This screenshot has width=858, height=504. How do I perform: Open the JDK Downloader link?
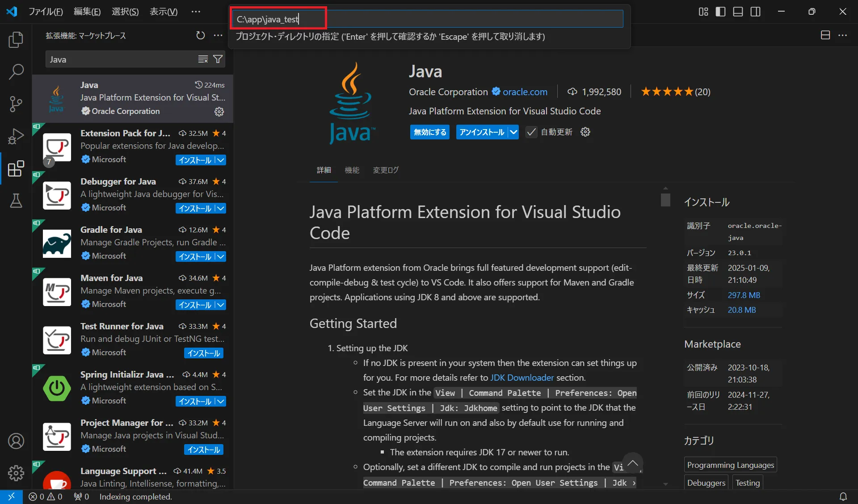[522, 378]
